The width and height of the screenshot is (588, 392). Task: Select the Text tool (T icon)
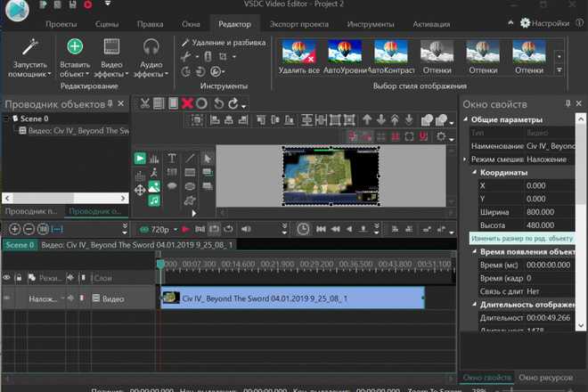172,159
